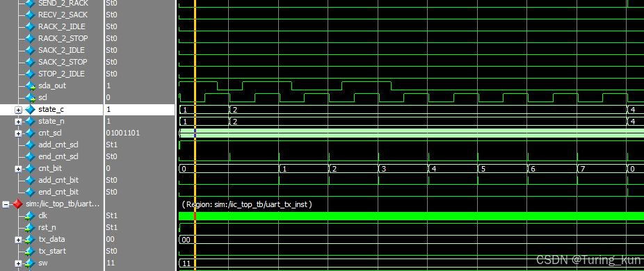Select the rst_n signal name
The image size is (644, 271).
pyautogui.click(x=47, y=227)
